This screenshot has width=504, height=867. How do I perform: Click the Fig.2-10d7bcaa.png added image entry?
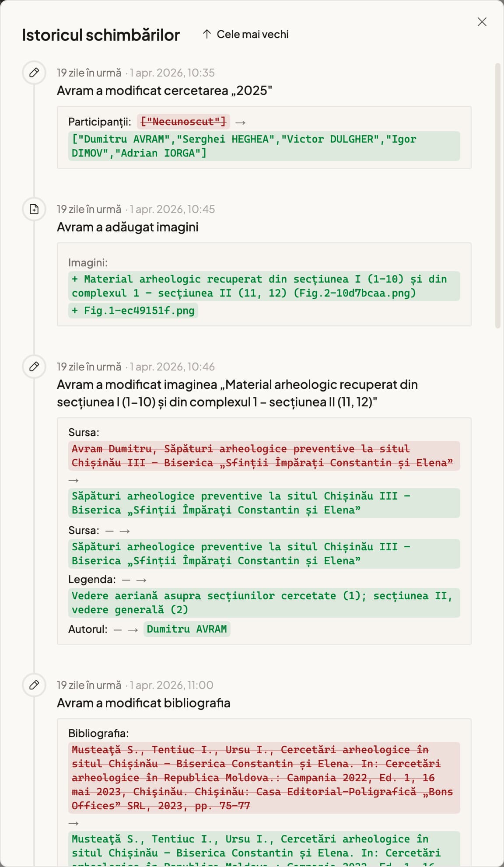[264, 286]
